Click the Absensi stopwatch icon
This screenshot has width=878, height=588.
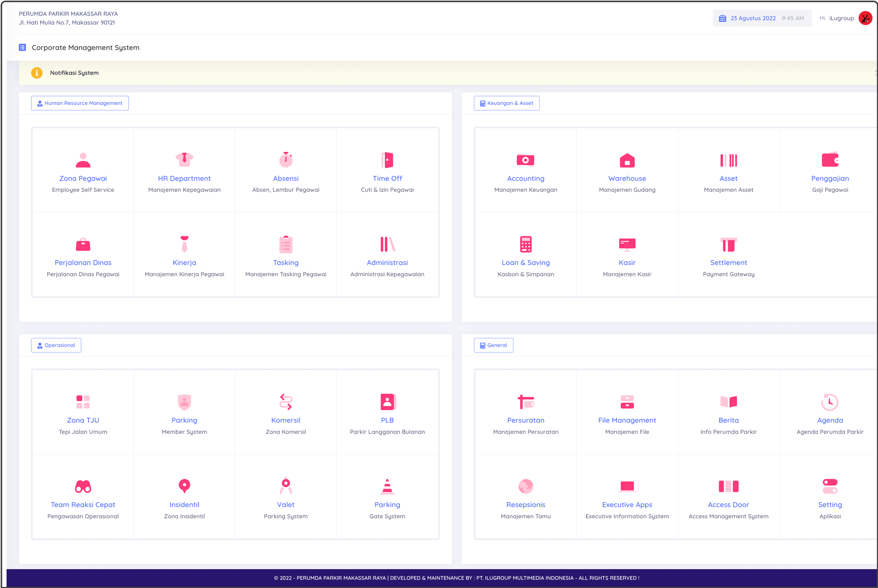[x=286, y=160]
